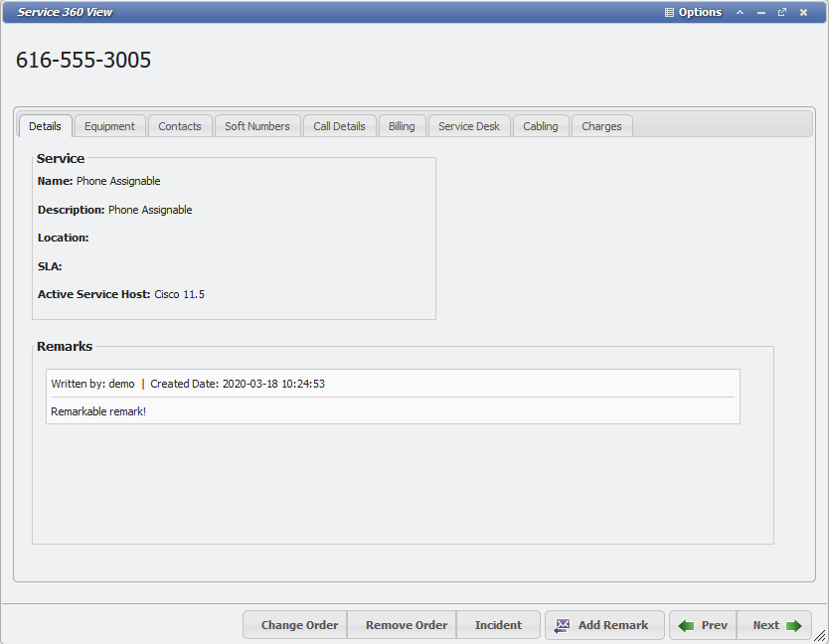Select the Soft Numbers tab
This screenshot has width=829, height=644.
tap(256, 126)
